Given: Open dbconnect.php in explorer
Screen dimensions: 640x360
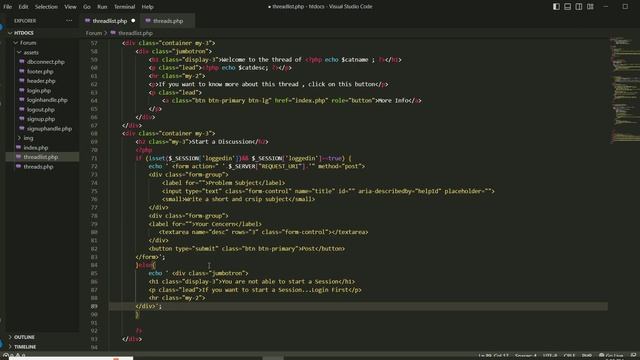Looking at the screenshot, I should click(x=45, y=62).
